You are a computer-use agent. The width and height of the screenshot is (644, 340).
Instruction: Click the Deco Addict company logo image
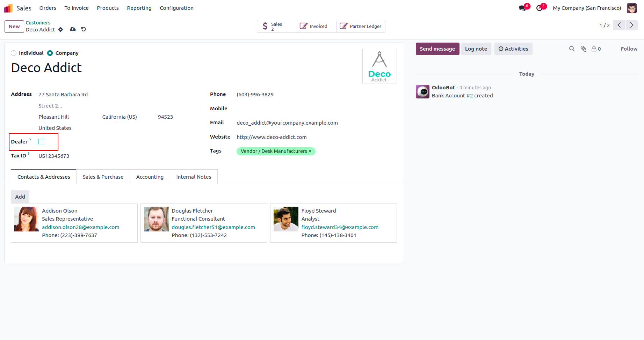pyautogui.click(x=379, y=66)
